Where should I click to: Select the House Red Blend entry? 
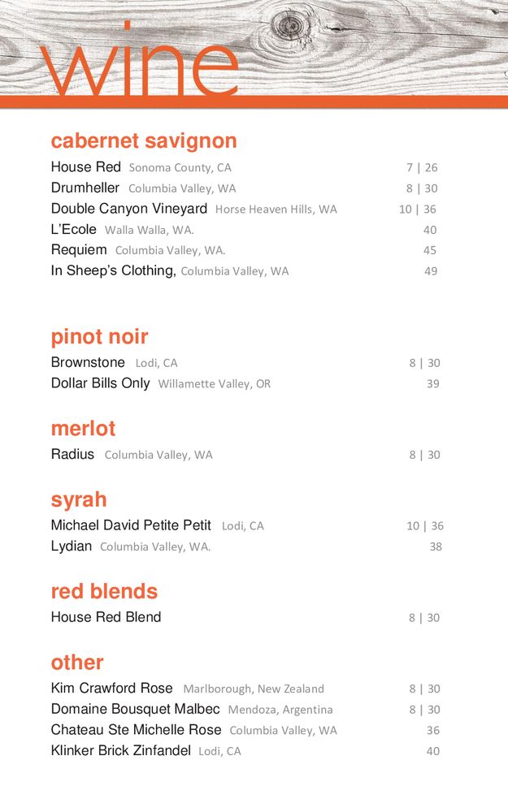click(x=106, y=617)
